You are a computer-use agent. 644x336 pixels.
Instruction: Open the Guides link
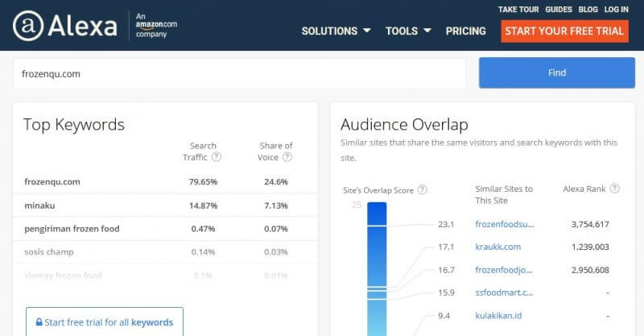(559, 10)
